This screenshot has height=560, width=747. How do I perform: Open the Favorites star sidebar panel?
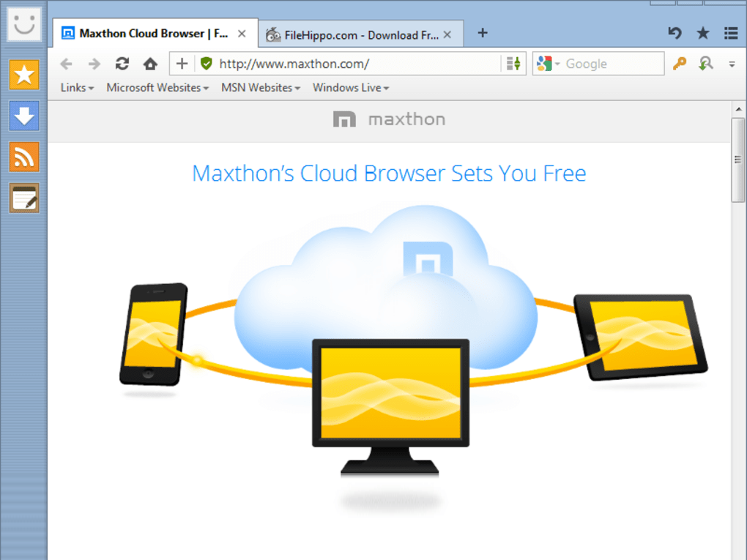click(x=24, y=75)
